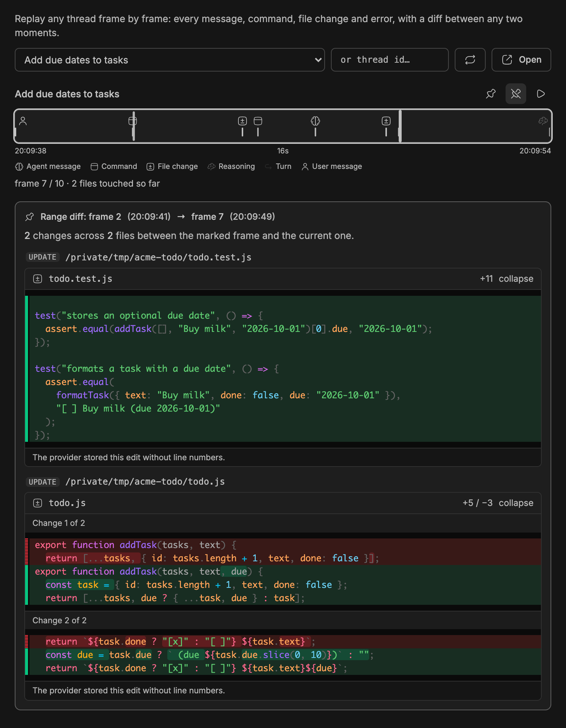Open the thread selector dropdown
566x728 pixels.
click(170, 60)
